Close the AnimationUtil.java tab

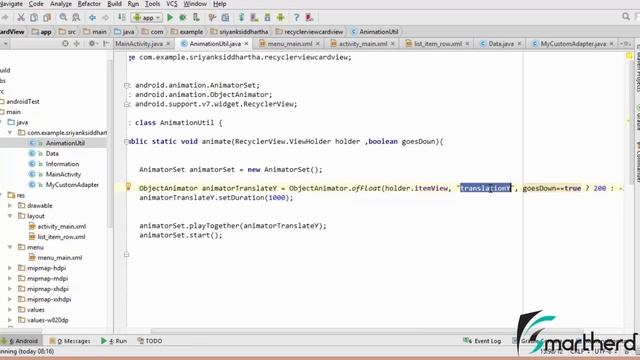pos(246,43)
